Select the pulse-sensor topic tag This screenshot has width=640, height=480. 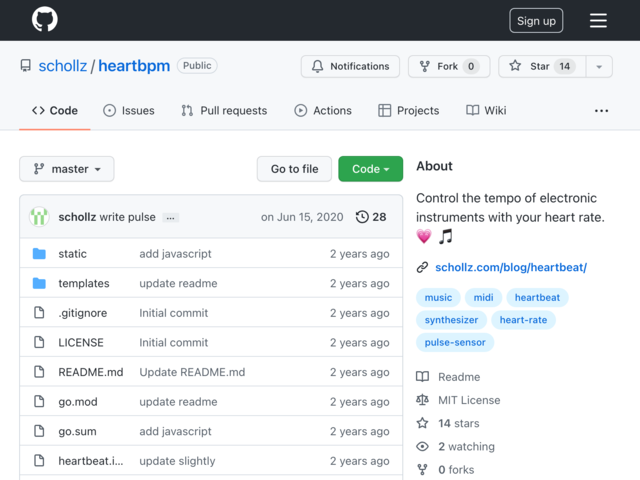pos(455,342)
